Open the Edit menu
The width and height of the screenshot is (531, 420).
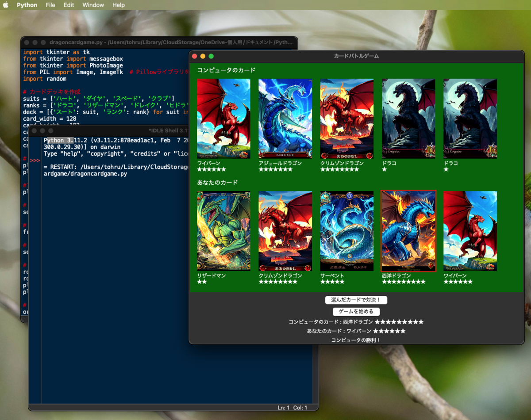pos(69,5)
